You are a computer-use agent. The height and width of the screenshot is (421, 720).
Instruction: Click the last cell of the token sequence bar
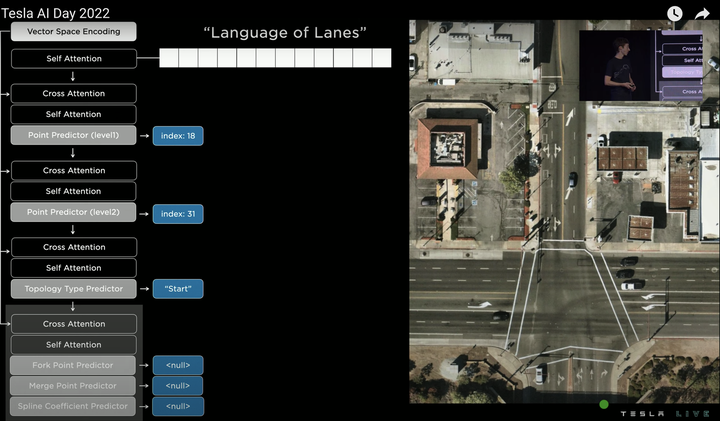[382, 58]
